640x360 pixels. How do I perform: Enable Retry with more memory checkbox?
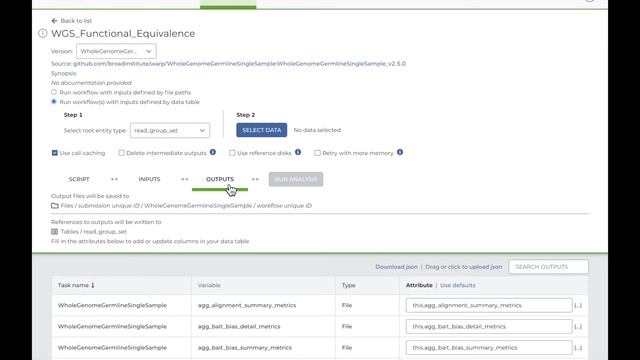(318, 153)
